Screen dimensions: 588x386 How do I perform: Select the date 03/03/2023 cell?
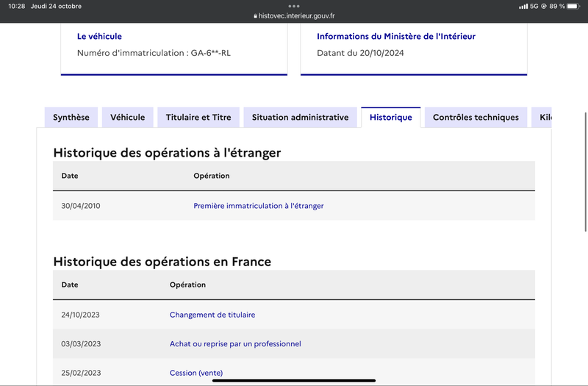pyautogui.click(x=81, y=344)
